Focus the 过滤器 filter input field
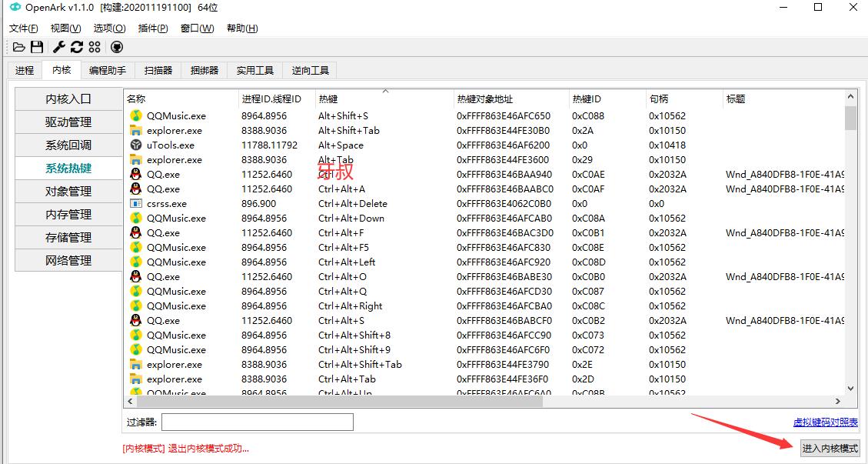This screenshot has width=868, height=464. [x=258, y=422]
